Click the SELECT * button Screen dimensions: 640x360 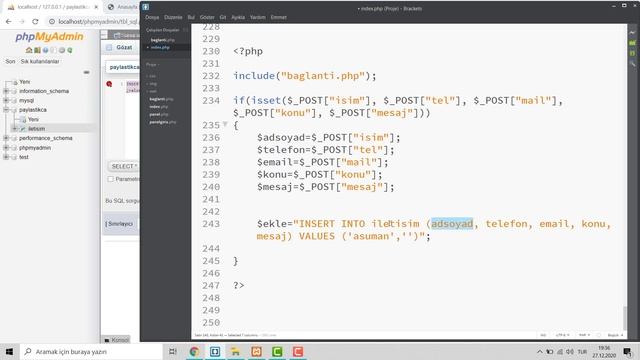124,166
